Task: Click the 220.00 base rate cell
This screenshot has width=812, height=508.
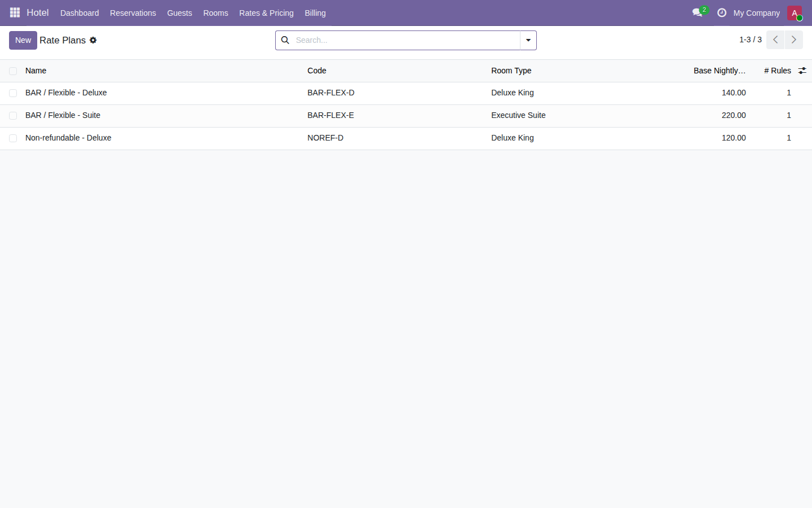Action: [734, 115]
